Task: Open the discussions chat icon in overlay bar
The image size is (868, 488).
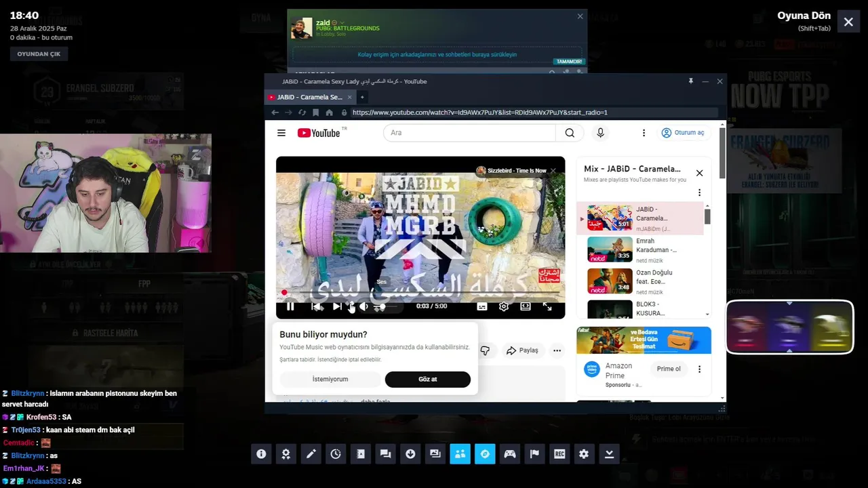Action: 385,454
